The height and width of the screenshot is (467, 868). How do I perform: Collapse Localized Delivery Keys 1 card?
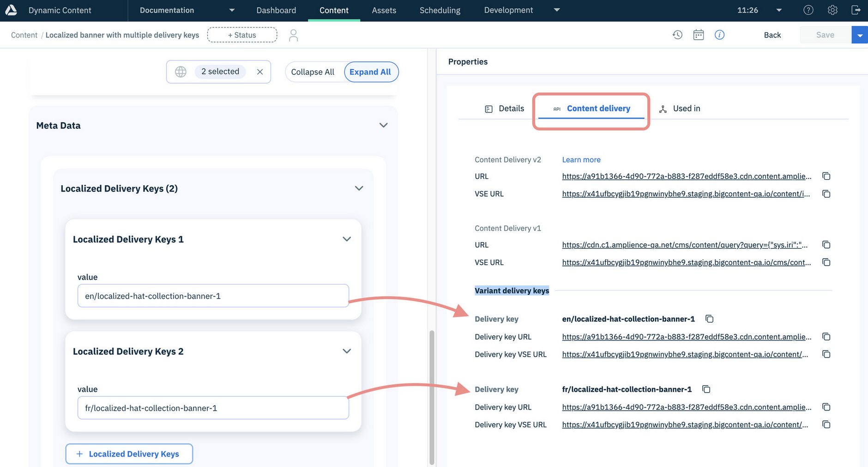point(347,239)
